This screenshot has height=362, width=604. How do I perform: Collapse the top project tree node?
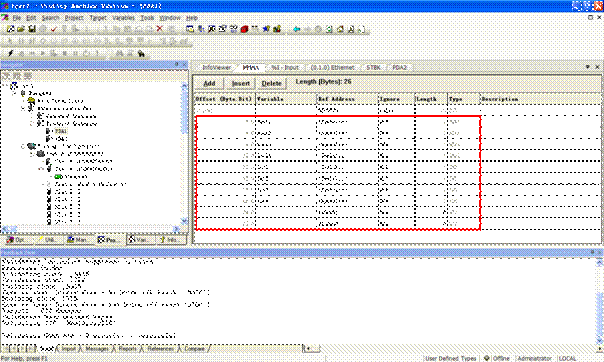6,85
